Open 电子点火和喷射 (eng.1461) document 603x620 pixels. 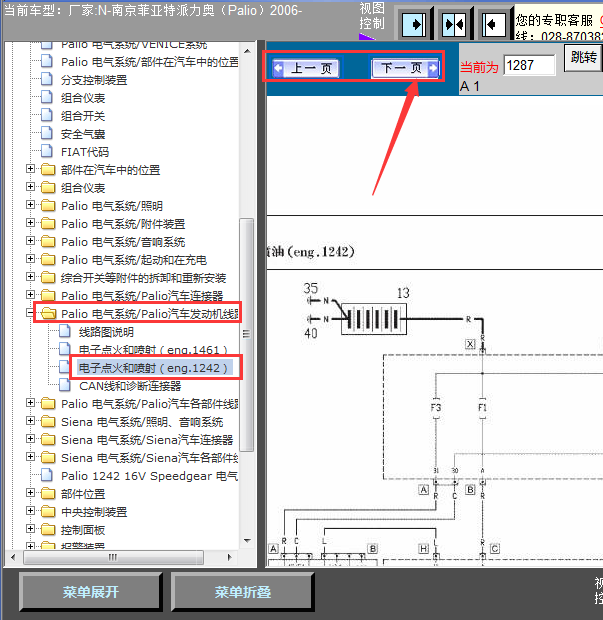pyautogui.click(x=153, y=350)
